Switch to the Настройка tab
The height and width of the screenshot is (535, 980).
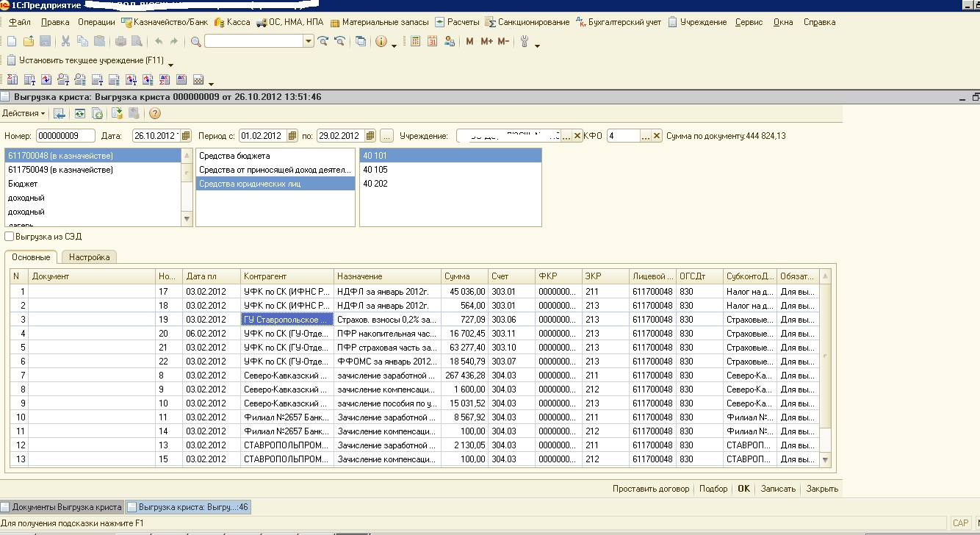click(89, 257)
